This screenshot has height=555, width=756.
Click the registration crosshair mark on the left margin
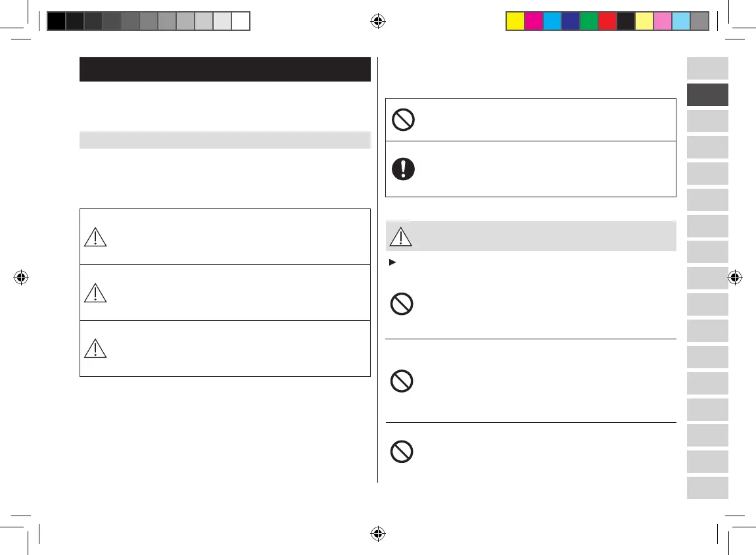point(21,278)
